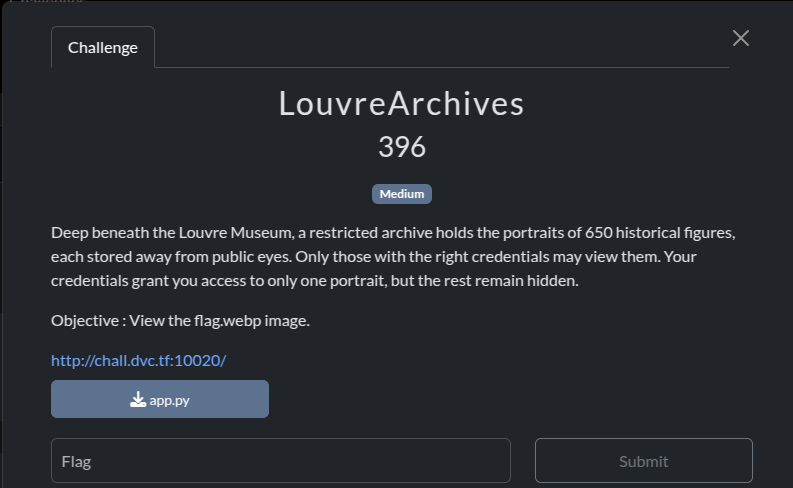Submit the flag with the Submit button
The image size is (793, 488).
coord(643,460)
